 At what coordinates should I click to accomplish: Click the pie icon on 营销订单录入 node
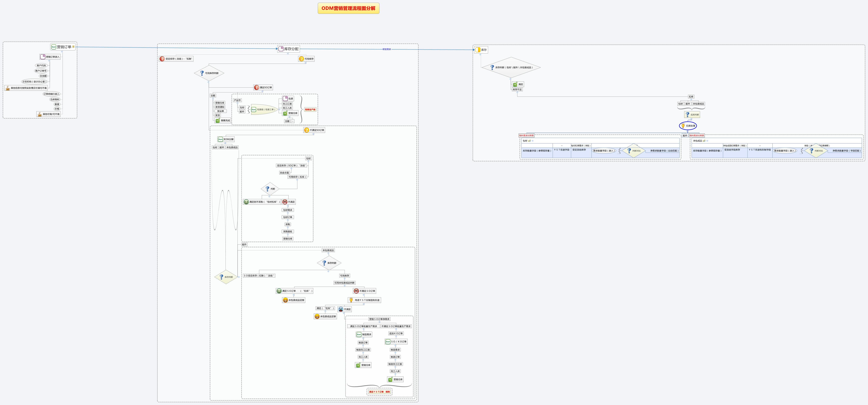point(43,57)
